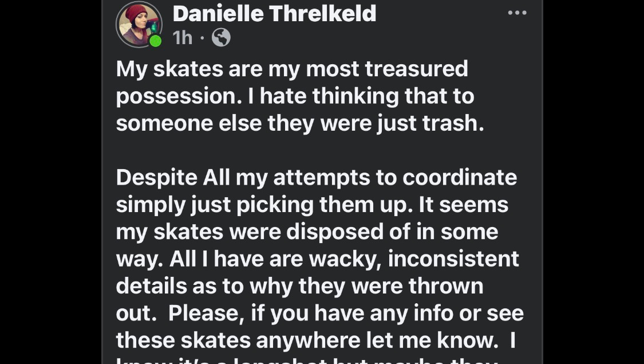Click the line "My skates are my most treasured"

coord(292,69)
